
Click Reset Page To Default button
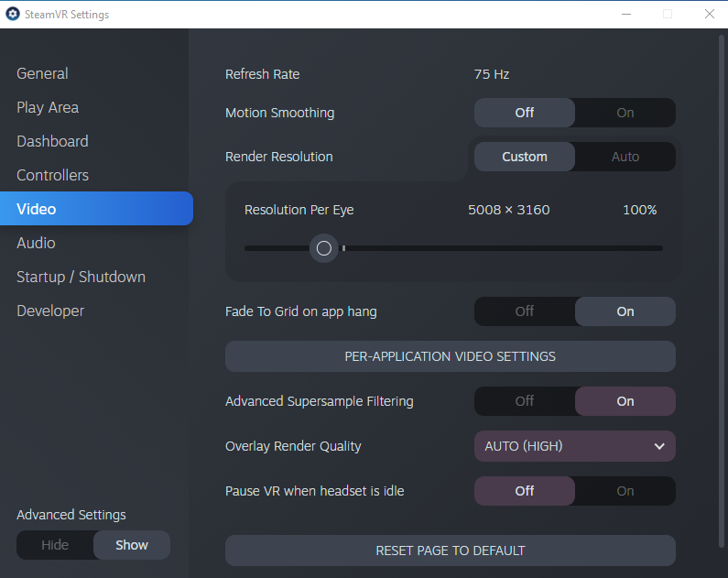[x=451, y=551]
